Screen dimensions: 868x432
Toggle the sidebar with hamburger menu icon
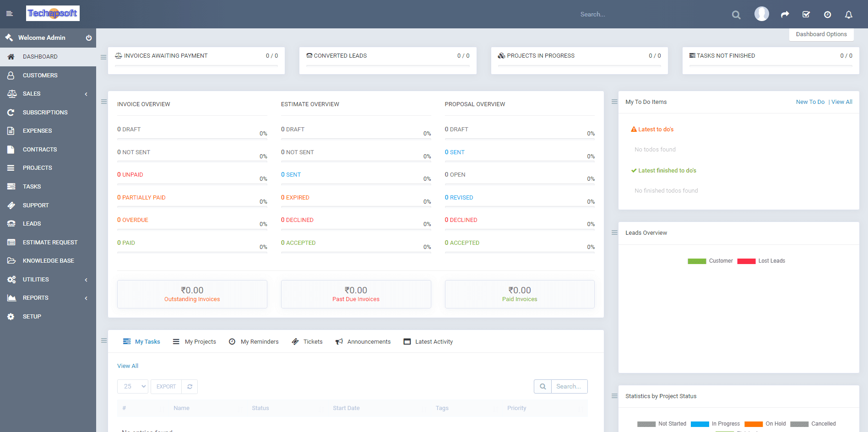tap(9, 14)
